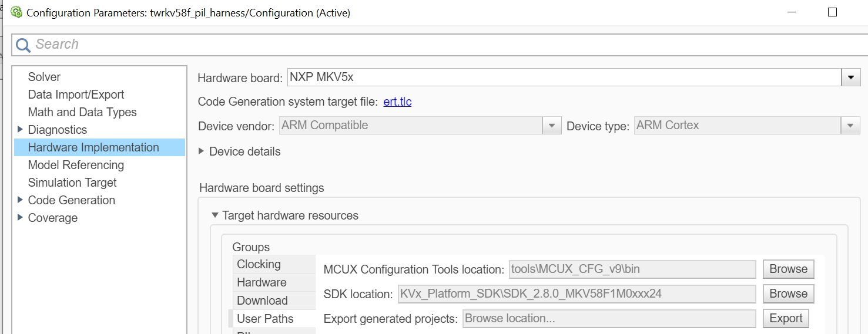Expand the Code Generation tree node

pos(21,200)
